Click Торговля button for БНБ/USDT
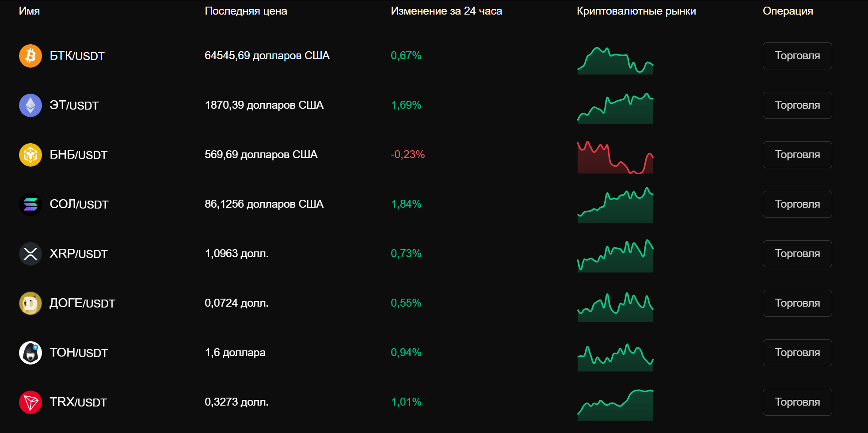Screen dimensions: 868x433 point(797,155)
